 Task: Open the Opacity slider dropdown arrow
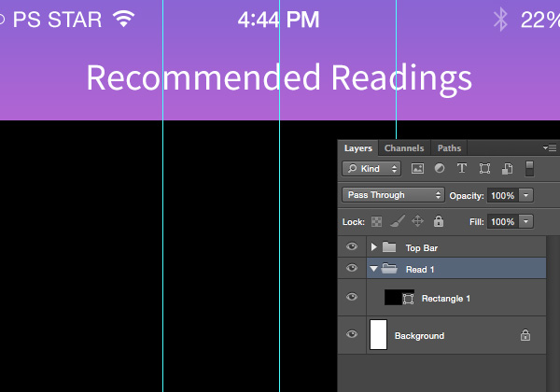pyautogui.click(x=525, y=195)
